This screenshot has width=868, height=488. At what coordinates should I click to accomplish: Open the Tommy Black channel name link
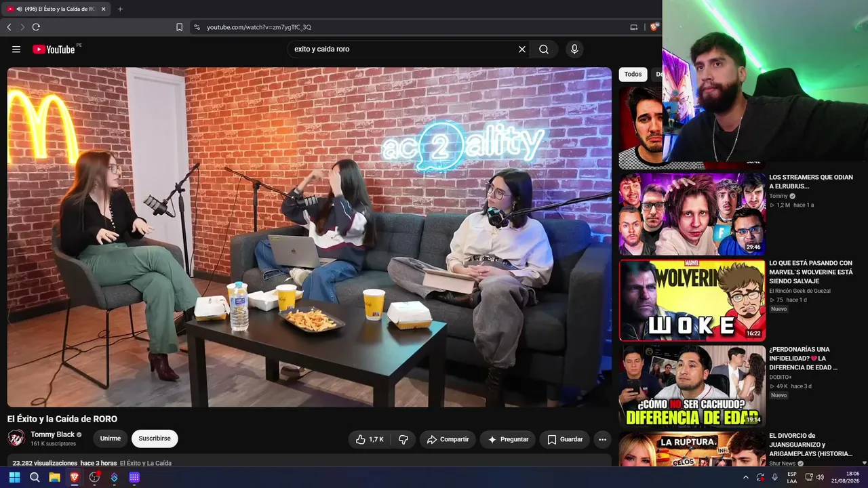(52, 434)
